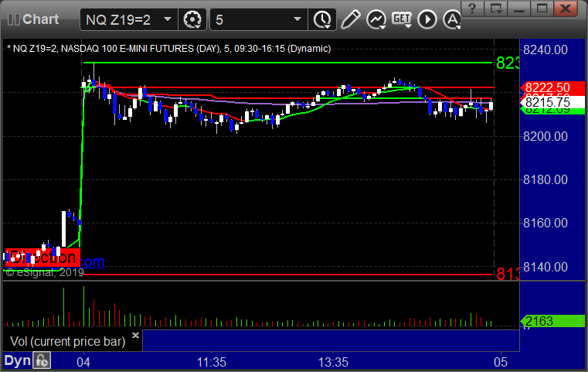The image size is (588, 372).
Task: Open the GET studies menu
Action: click(x=402, y=19)
